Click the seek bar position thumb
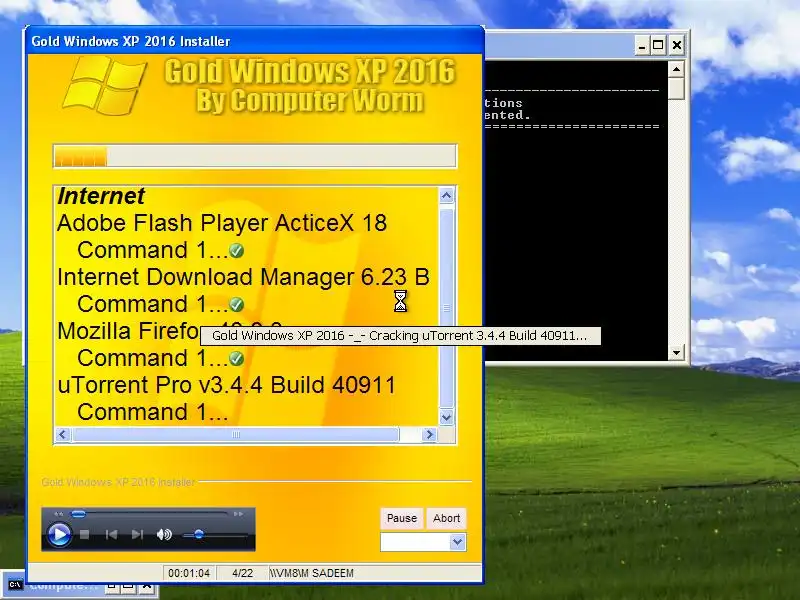This screenshot has width=800, height=600. click(78, 514)
